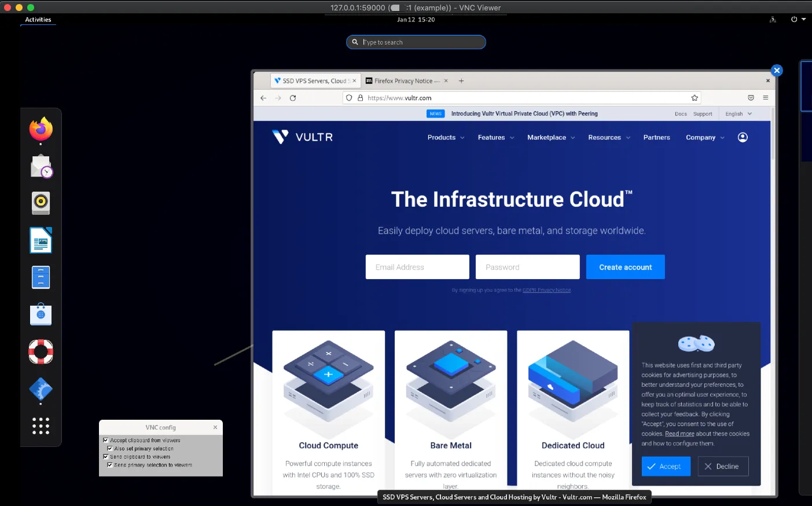Accept the cookies notice
This screenshot has height=506, width=812.
coord(666,466)
